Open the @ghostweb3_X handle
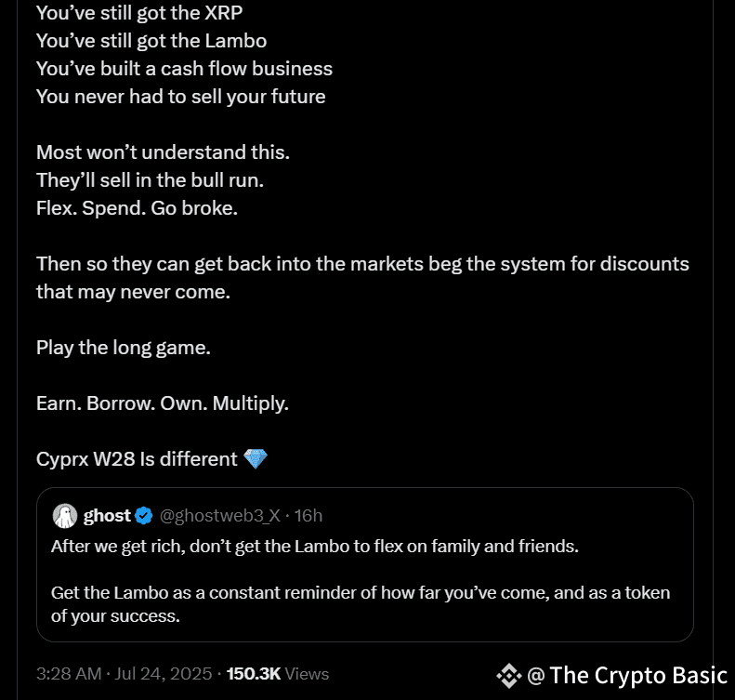Image resolution: width=735 pixels, height=700 pixels. 220,516
